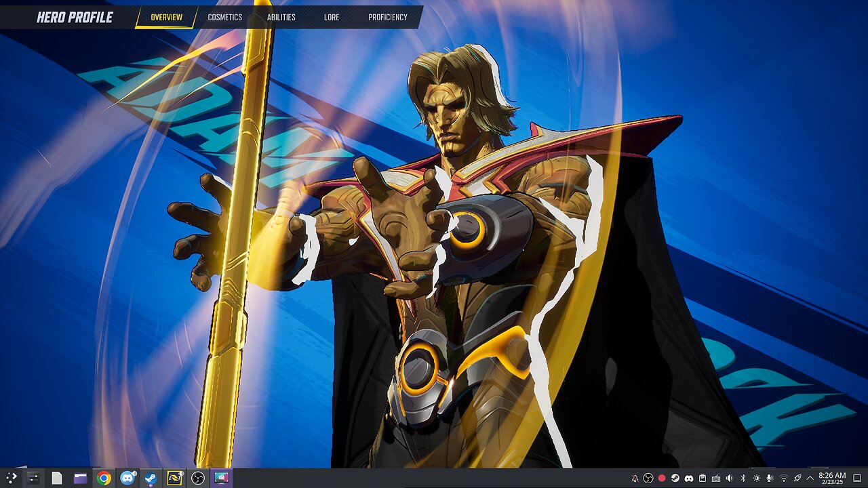Open the purple file manager folder icon
The width and height of the screenshot is (868, 488).
coord(81,478)
